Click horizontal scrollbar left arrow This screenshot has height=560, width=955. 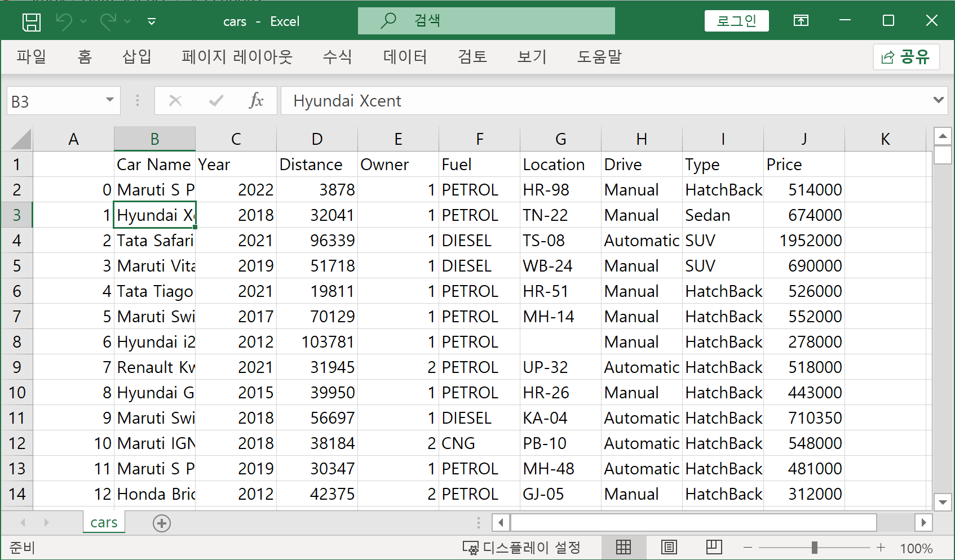[x=501, y=523]
